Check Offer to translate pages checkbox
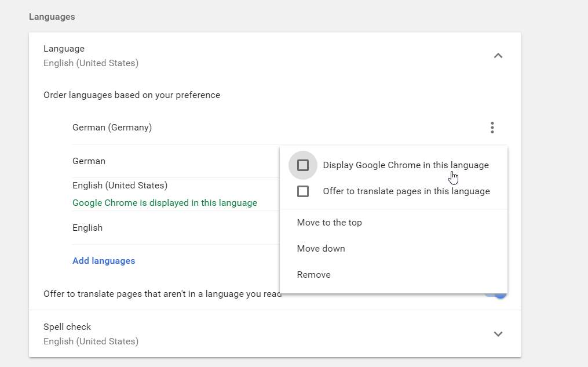 [302, 191]
